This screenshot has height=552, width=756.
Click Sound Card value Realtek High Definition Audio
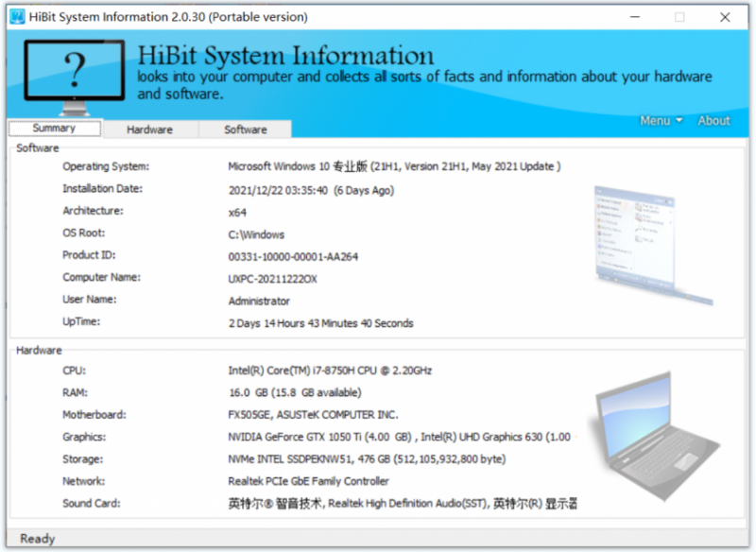pos(403,504)
